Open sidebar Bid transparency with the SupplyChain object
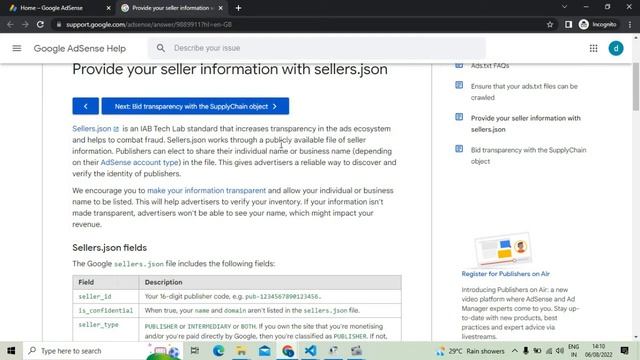The width and height of the screenshot is (640, 360). click(528, 156)
